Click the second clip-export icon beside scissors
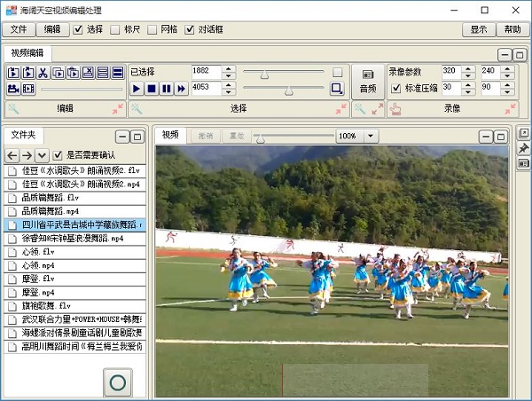This screenshot has height=401, width=532. coord(28,73)
